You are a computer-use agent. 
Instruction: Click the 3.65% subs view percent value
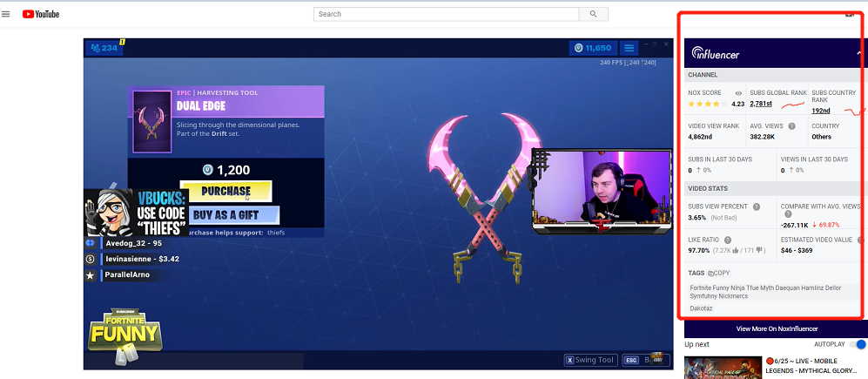(x=697, y=218)
